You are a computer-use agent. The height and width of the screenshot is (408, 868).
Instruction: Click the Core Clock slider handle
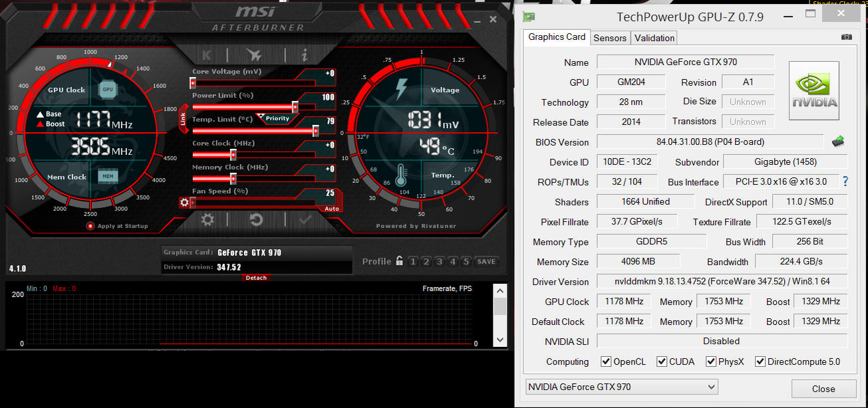coord(233,155)
